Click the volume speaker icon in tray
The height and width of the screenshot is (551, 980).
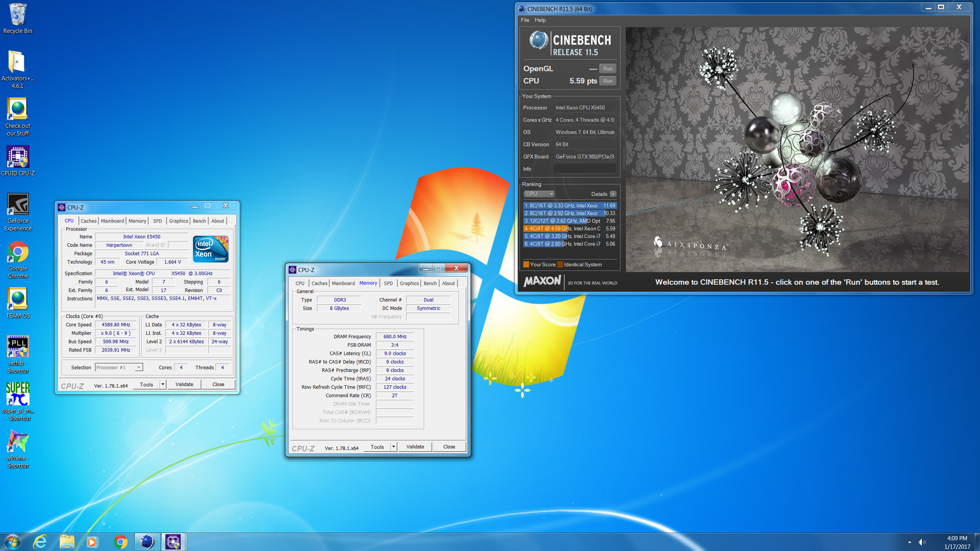(922, 542)
